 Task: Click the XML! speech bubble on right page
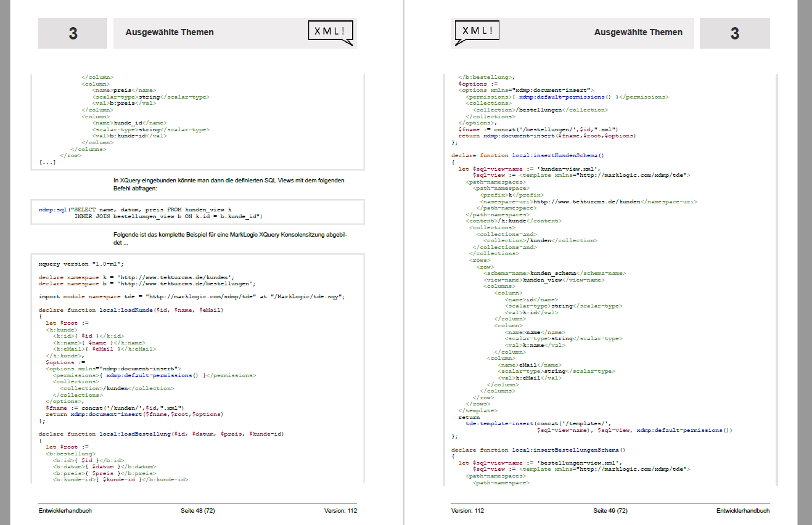click(x=477, y=31)
